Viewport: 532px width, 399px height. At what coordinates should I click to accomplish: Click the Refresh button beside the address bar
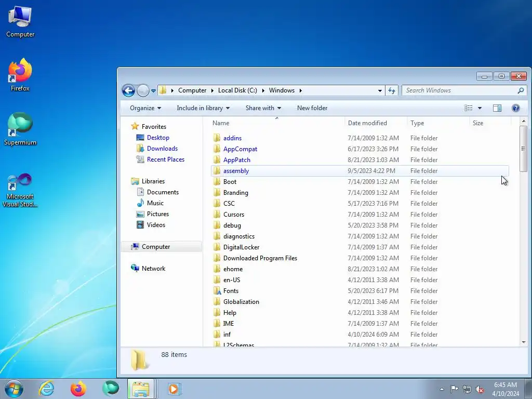tap(392, 90)
